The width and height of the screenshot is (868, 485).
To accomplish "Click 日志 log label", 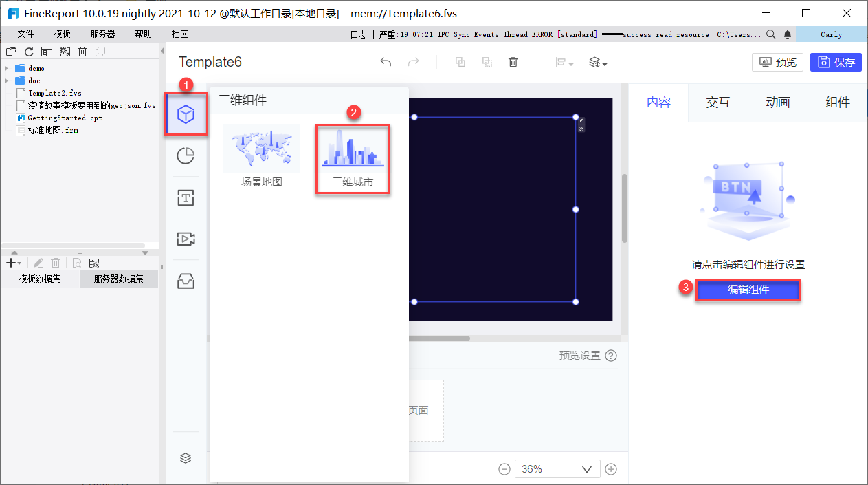I will 359,34.
